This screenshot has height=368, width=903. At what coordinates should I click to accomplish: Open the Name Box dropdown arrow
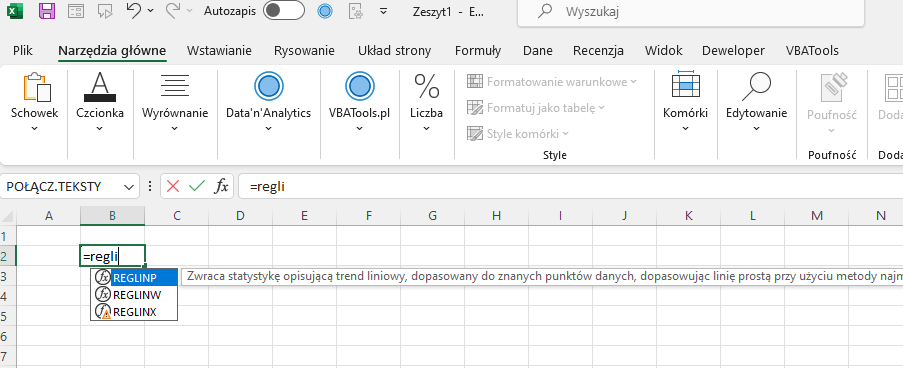click(128, 187)
